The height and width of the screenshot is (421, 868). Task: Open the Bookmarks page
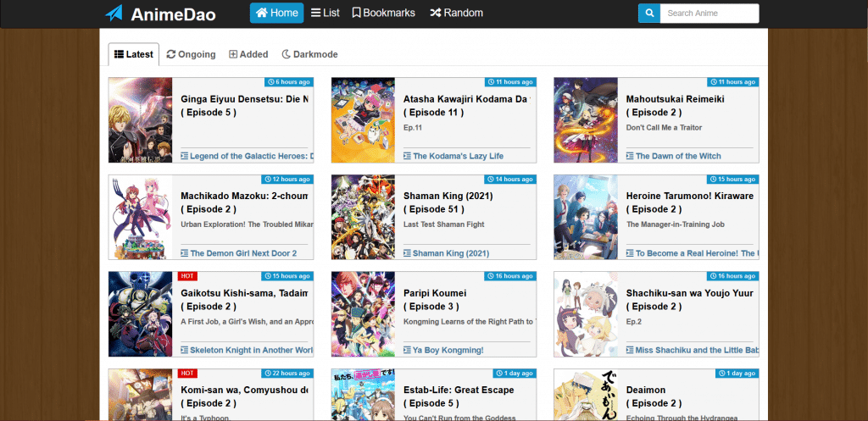coord(384,13)
